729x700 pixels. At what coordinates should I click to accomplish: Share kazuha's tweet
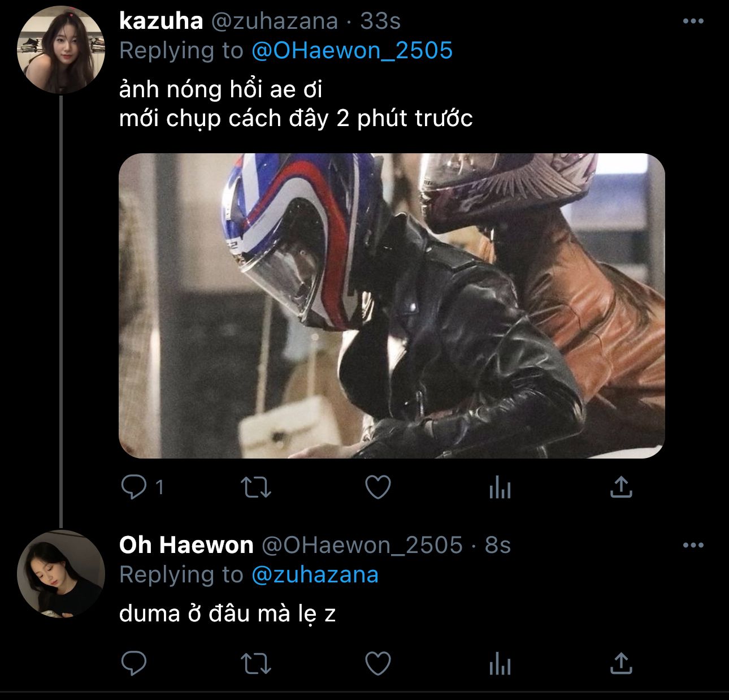pos(621,487)
